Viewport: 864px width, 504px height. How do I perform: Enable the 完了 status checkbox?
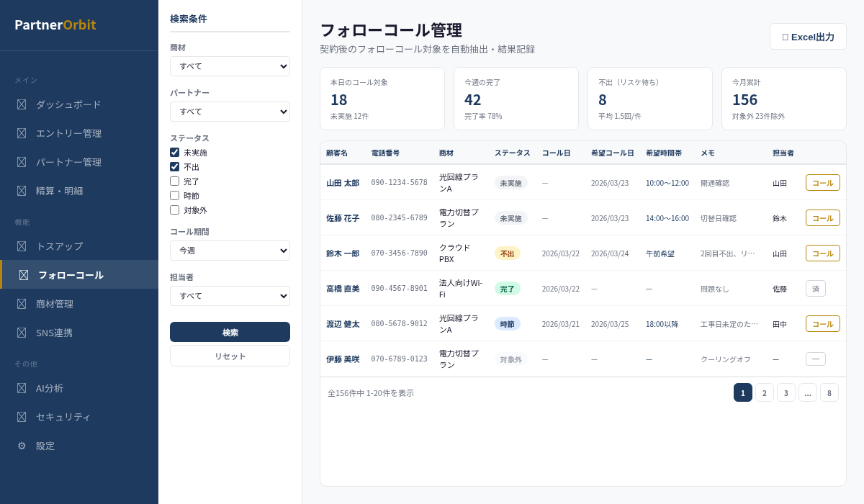[x=175, y=181]
